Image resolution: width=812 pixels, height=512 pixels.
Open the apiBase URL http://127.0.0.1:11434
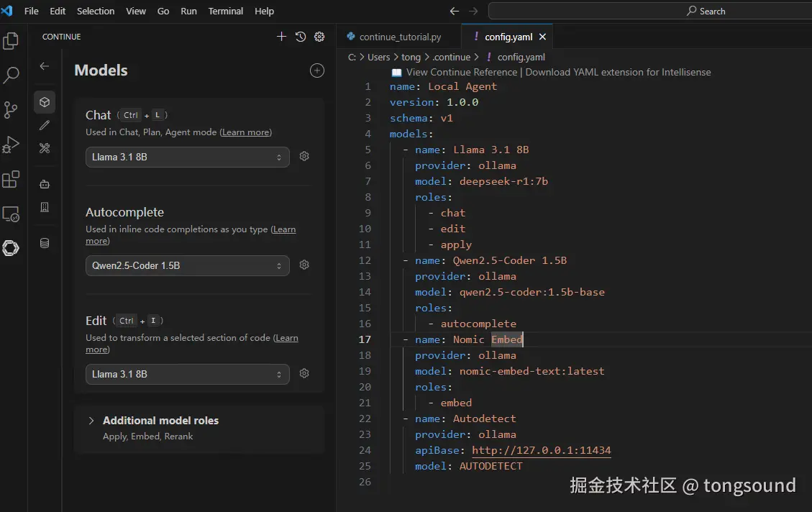click(541, 450)
